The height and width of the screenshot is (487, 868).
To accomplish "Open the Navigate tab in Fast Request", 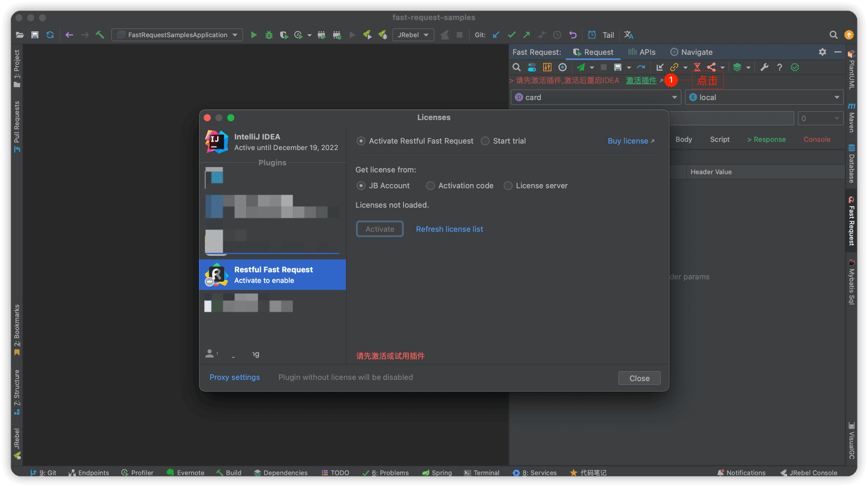I will pyautogui.click(x=691, y=52).
